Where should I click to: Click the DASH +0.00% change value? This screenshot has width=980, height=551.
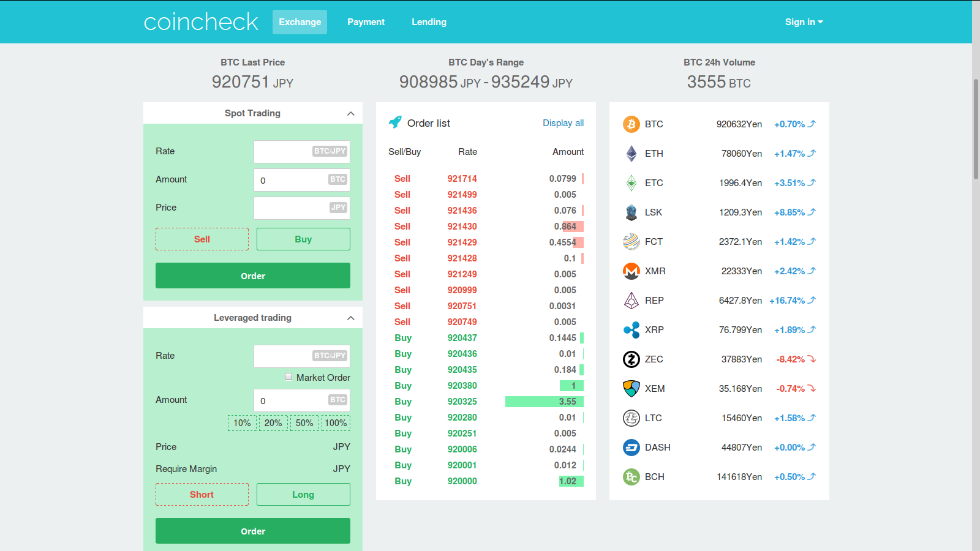[790, 448]
